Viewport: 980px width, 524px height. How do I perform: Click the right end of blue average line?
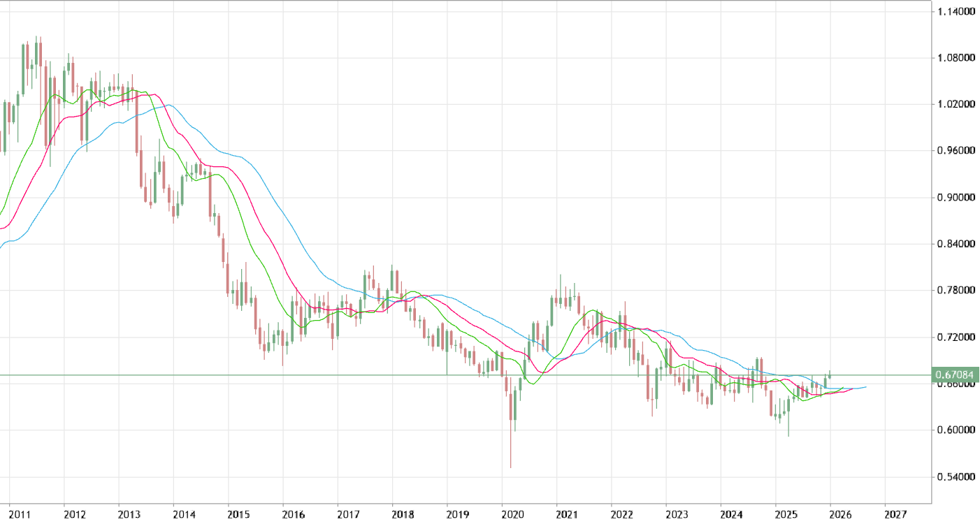coord(865,387)
